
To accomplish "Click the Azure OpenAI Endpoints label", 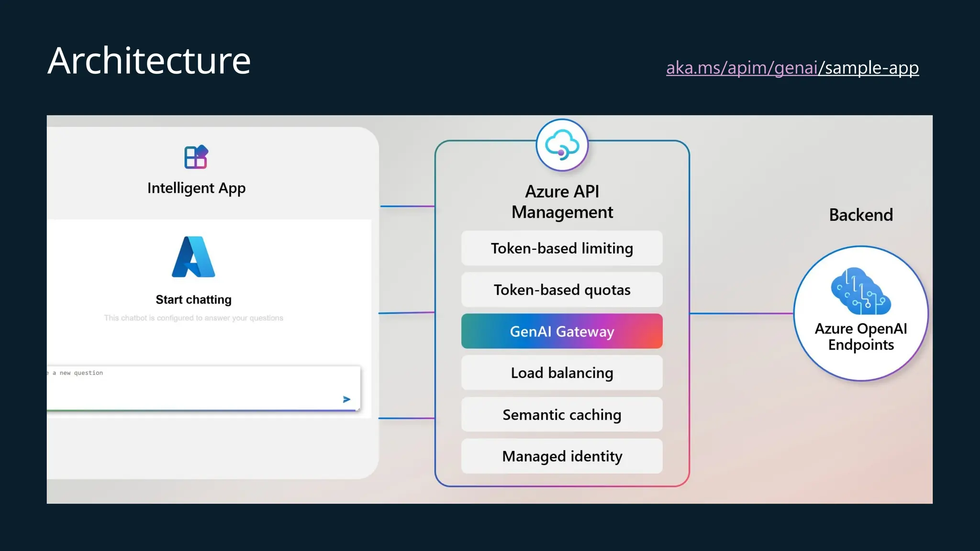I will point(861,337).
